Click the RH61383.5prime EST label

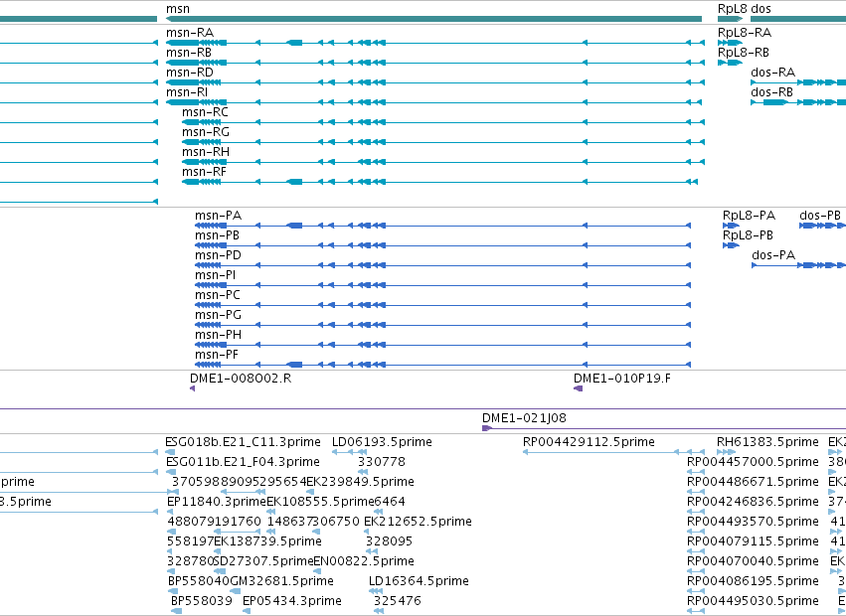tap(767, 442)
